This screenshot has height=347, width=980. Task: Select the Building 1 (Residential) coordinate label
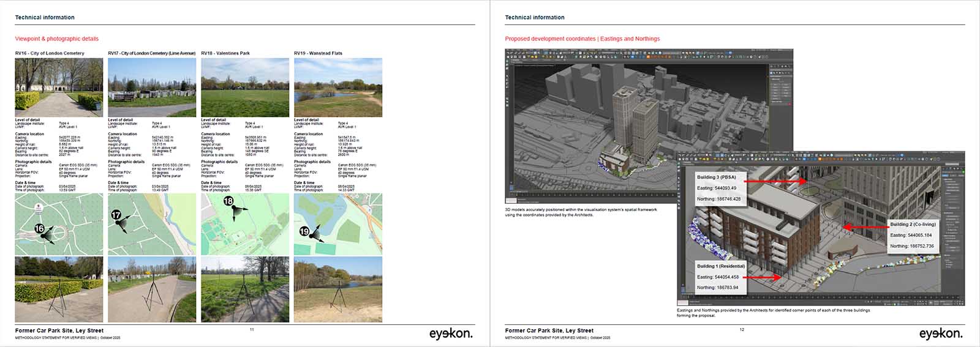pyautogui.click(x=720, y=277)
